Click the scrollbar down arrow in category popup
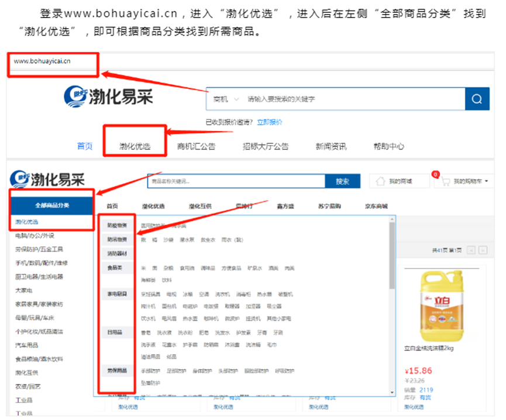The image size is (506, 420). point(393,391)
